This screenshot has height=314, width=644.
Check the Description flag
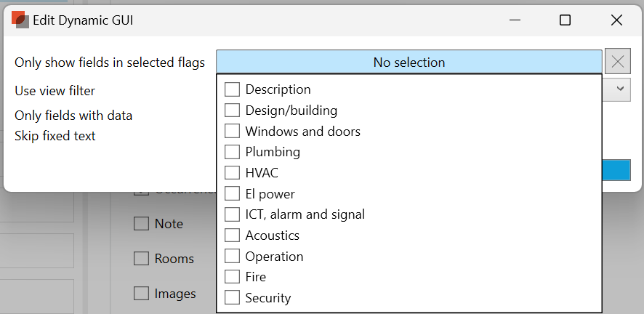point(232,89)
